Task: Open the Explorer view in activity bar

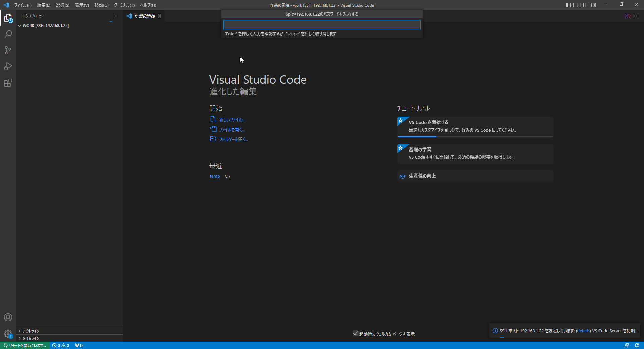Action: [8, 18]
